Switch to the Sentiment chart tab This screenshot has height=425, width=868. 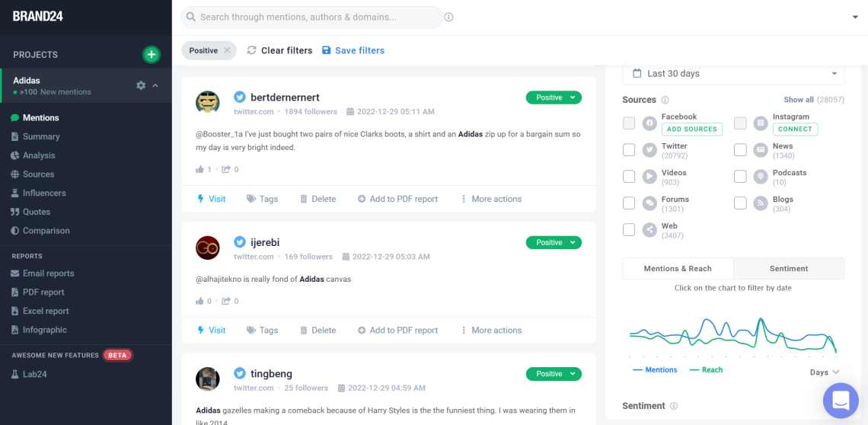789,268
